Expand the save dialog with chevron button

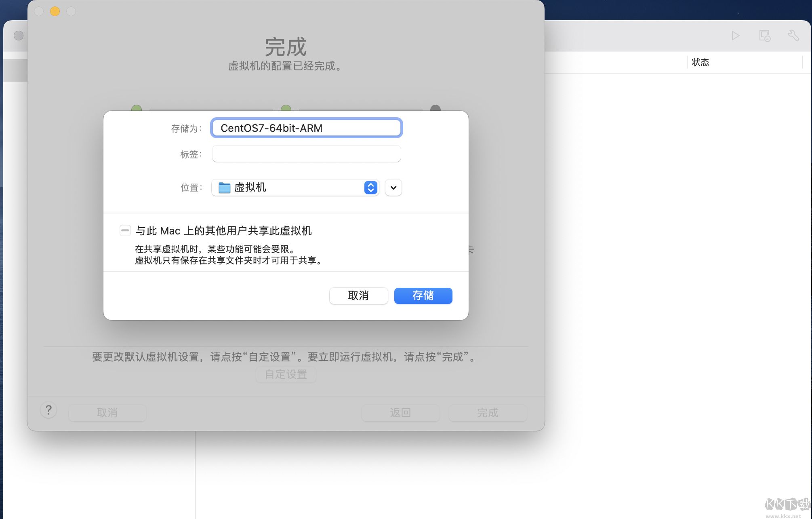pyautogui.click(x=393, y=188)
